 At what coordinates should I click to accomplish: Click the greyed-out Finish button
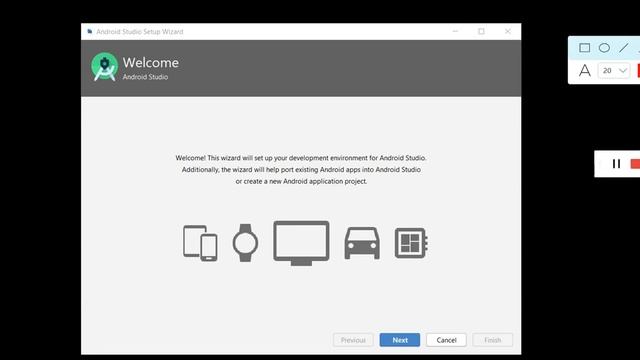[493, 340]
